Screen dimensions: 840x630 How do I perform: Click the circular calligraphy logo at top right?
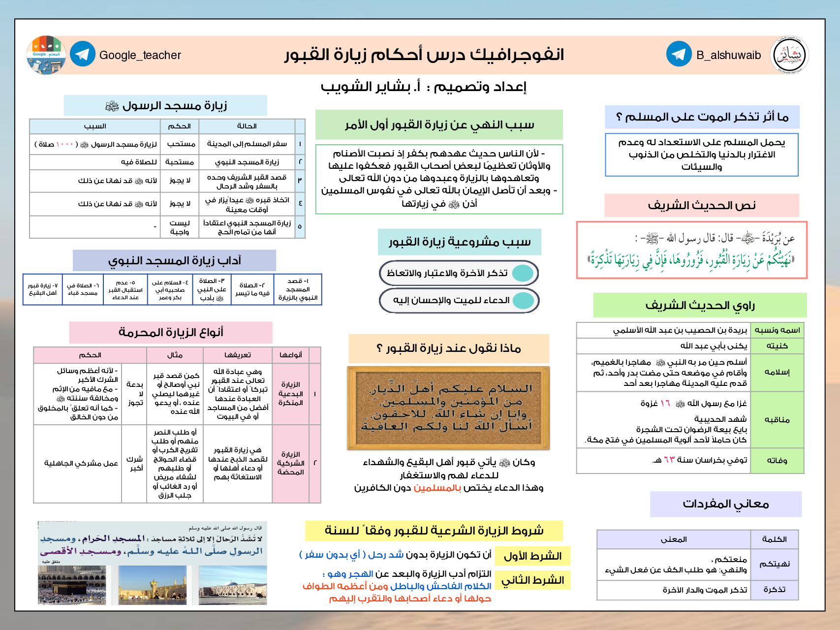[x=789, y=55]
